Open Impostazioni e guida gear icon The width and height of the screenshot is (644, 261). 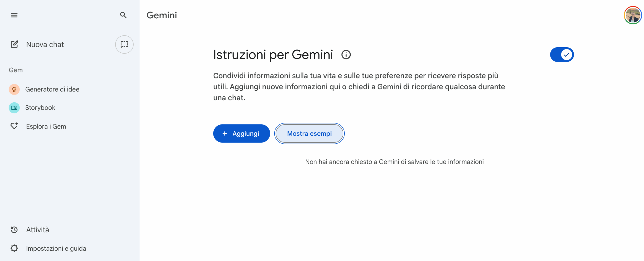14,248
